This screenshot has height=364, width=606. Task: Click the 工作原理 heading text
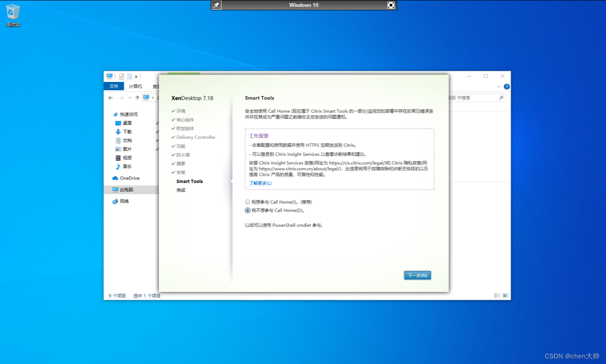click(x=258, y=136)
